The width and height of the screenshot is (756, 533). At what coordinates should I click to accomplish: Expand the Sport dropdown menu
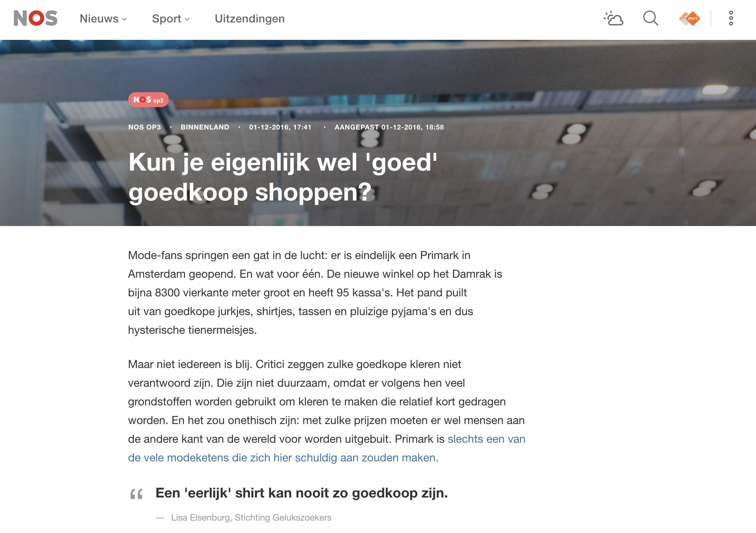pos(171,19)
